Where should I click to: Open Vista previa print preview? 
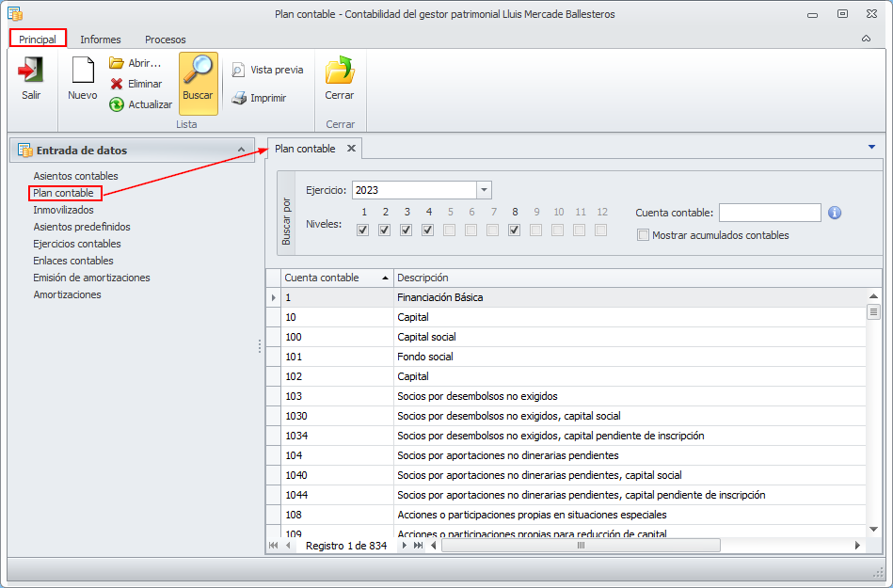coord(238,71)
